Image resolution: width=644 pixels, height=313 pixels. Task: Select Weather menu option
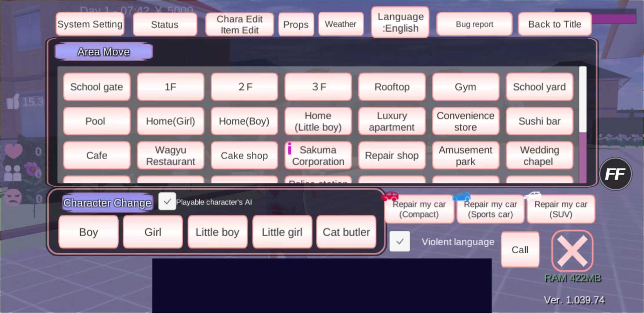point(341,24)
